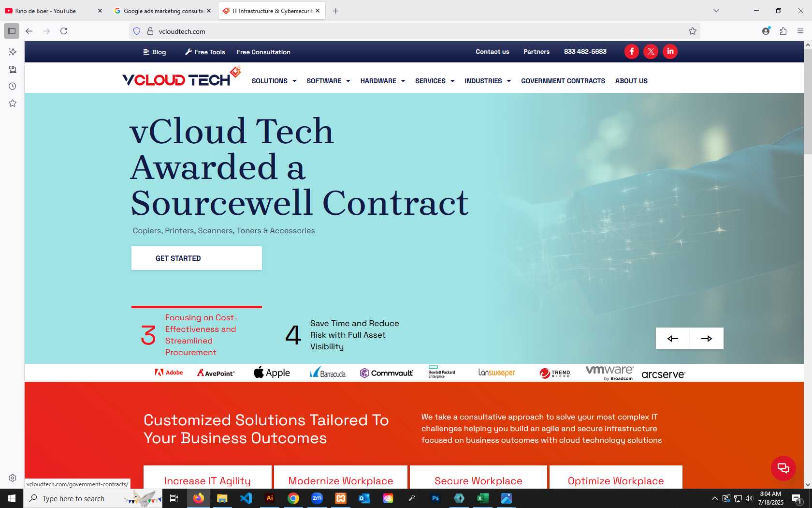
Task: Click the site padlock icon
Action: coord(150,31)
